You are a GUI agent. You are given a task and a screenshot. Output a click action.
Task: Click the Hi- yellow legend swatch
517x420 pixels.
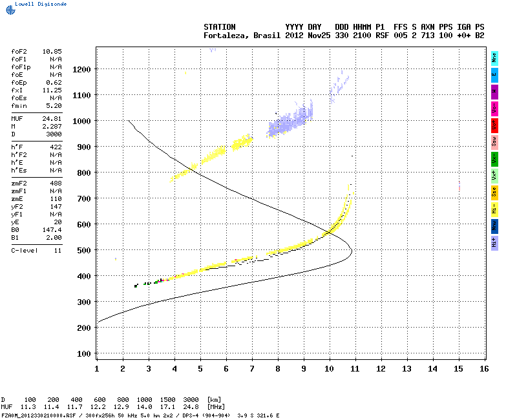[x=494, y=209]
